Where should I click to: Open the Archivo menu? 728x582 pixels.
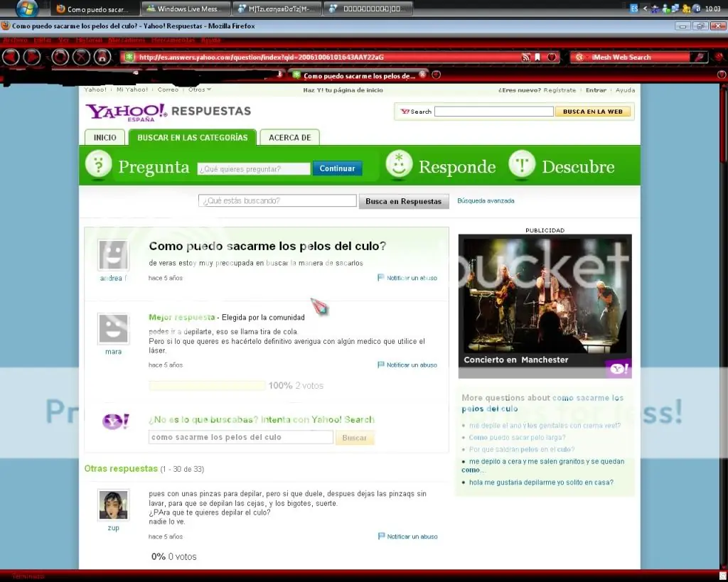point(15,40)
